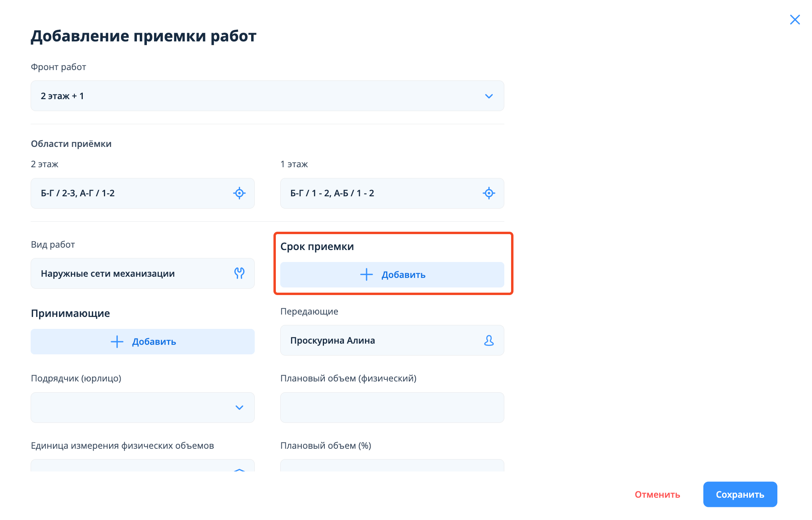This screenshot has width=812, height=520.
Task: Click the plus icon under Принимающие
Action: 117,342
